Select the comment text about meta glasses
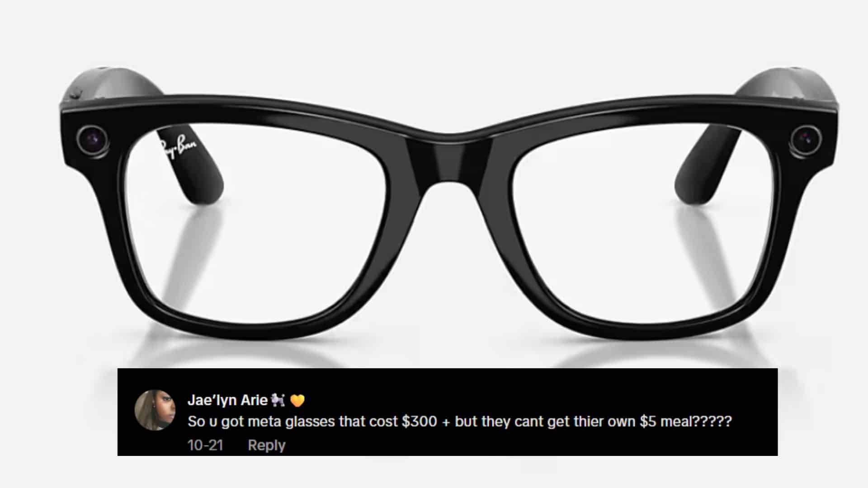 click(459, 422)
